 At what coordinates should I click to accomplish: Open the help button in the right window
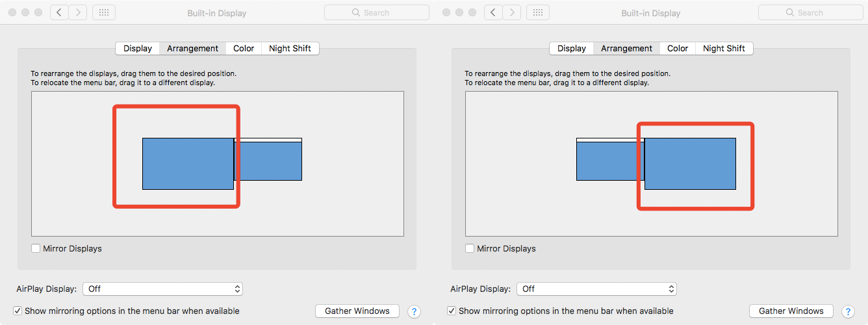coord(848,311)
